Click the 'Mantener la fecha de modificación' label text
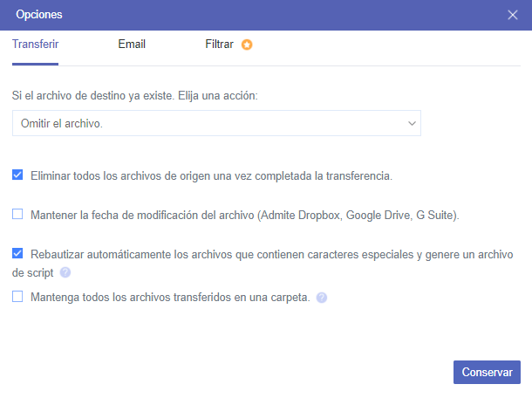Screen dimensions: 532x398 click(x=244, y=214)
